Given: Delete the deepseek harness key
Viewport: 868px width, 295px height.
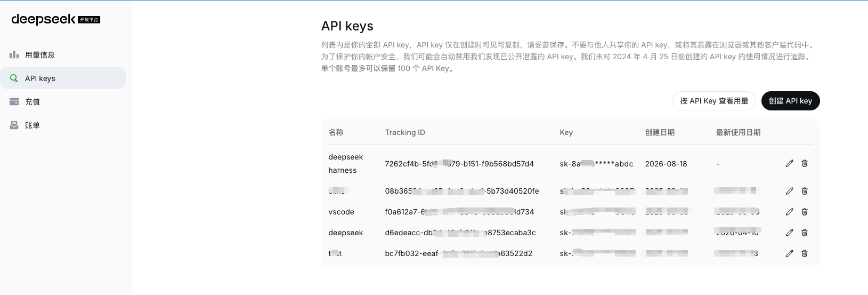Looking at the screenshot, I should [805, 163].
